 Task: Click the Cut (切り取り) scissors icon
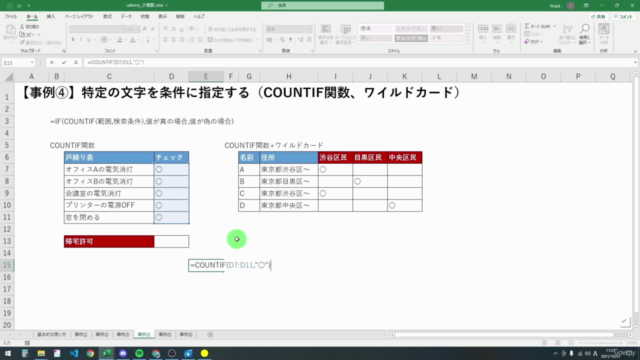tap(22, 27)
